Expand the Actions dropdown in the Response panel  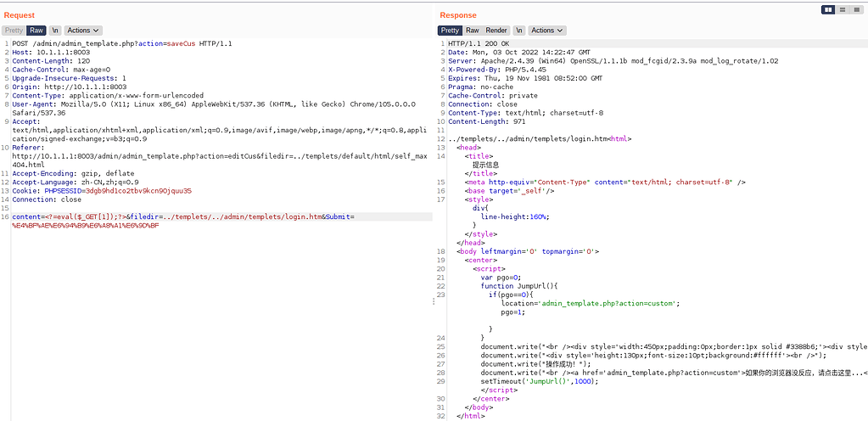(x=547, y=31)
